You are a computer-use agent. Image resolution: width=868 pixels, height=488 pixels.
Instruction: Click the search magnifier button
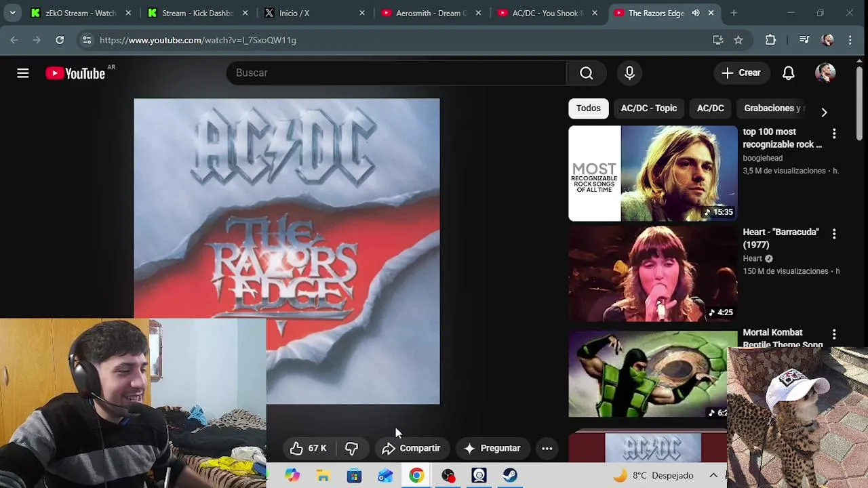point(587,73)
